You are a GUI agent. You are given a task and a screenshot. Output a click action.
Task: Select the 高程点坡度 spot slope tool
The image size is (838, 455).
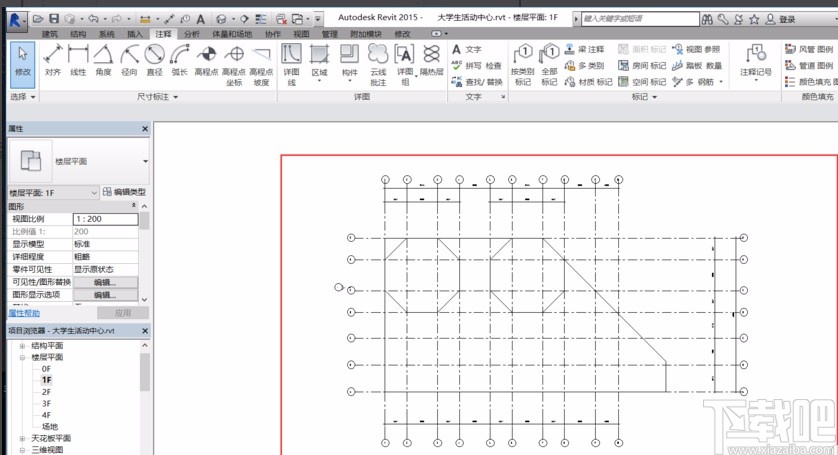(x=261, y=65)
